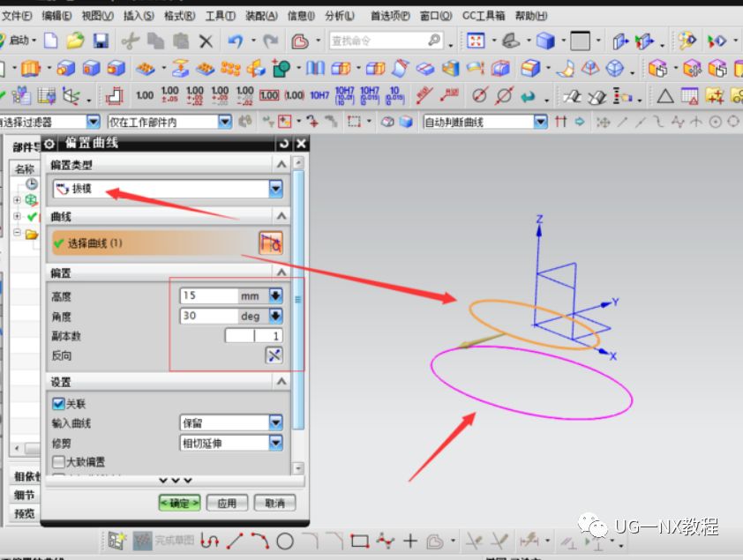Click the Cut scissors icon

point(130,41)
